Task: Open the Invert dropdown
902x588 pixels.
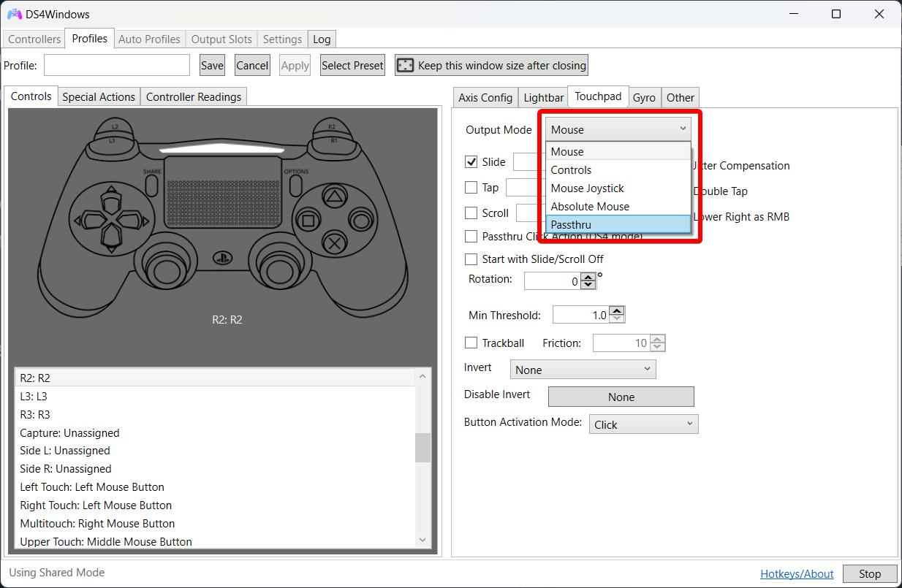Action: (x=583, y=370)
